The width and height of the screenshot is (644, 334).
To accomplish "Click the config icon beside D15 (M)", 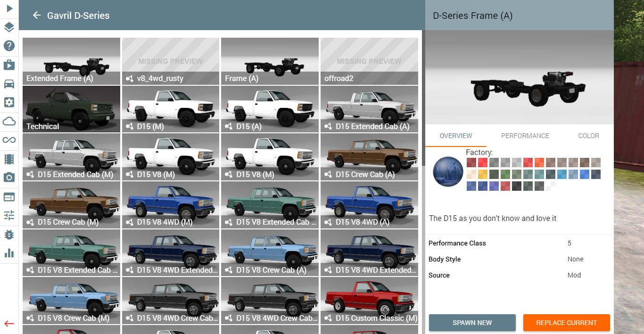I will click(x=129, y=126).
